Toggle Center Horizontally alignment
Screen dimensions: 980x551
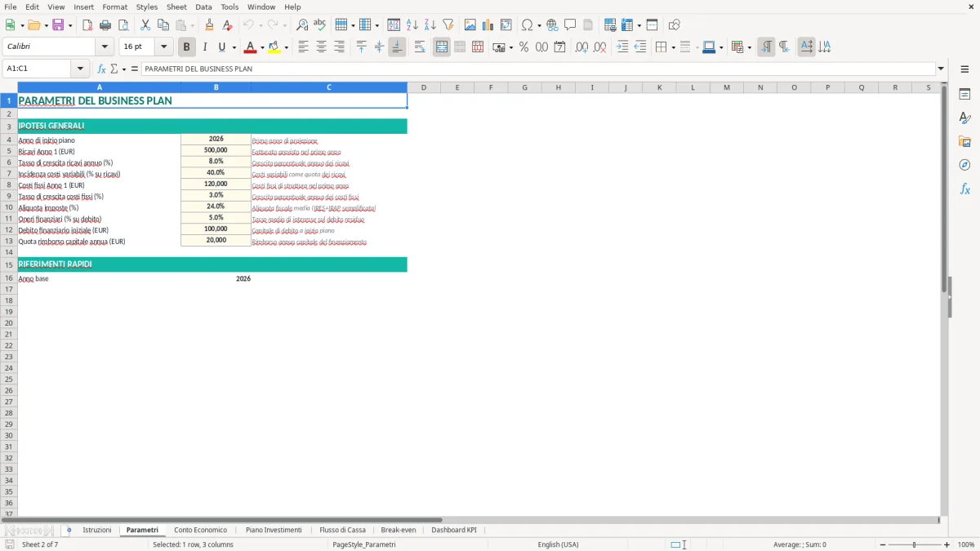[x=321, y=47]
